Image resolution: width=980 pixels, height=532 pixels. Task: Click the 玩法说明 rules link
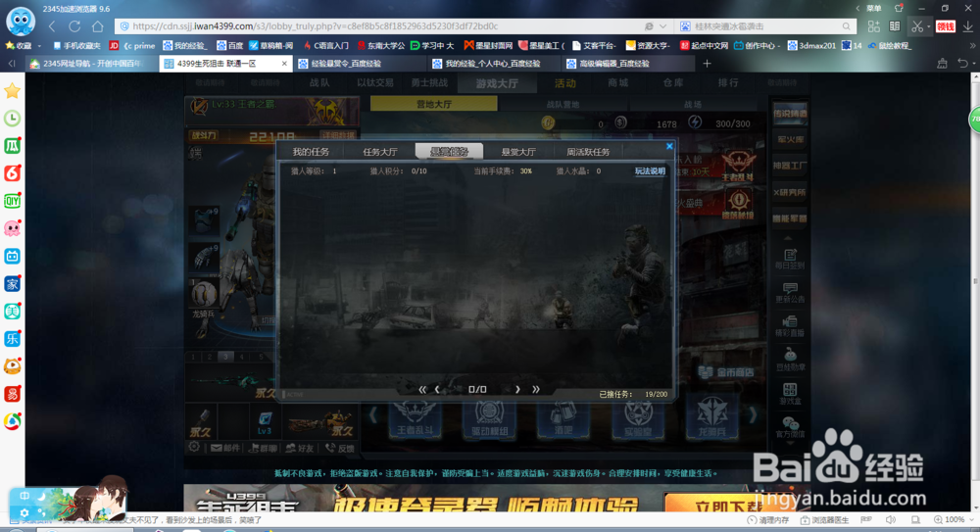pyautogui.click(x=650, y=171)
